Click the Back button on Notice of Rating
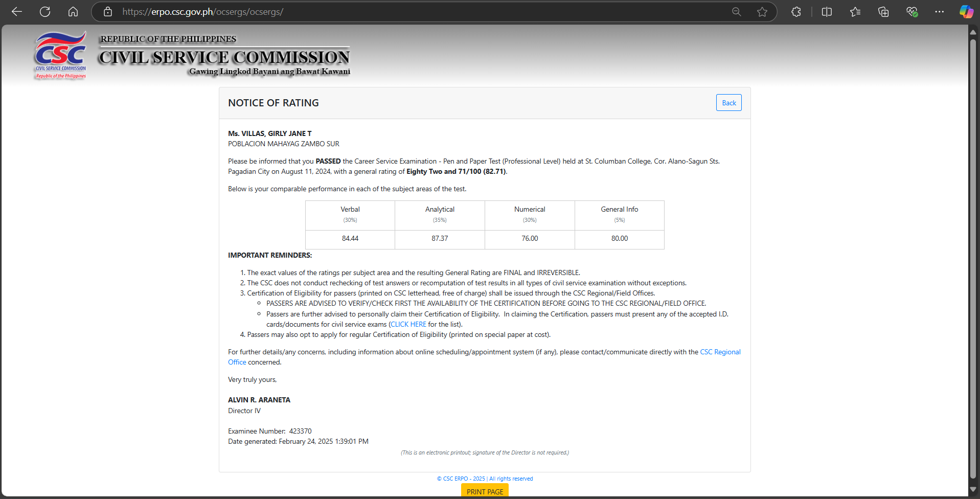The width and height of the screenshot is (980, 499). 729,103
